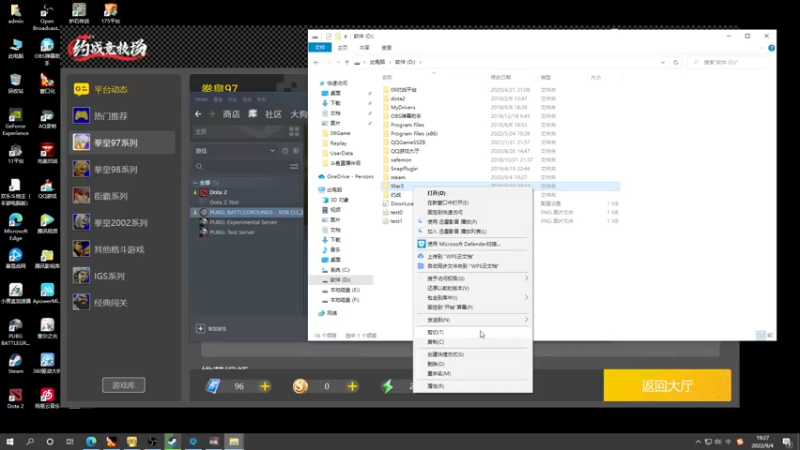Viewport: 800px width, 450px height.
Task: Select the Program Files (x86) folder
Action: (414, 134)
